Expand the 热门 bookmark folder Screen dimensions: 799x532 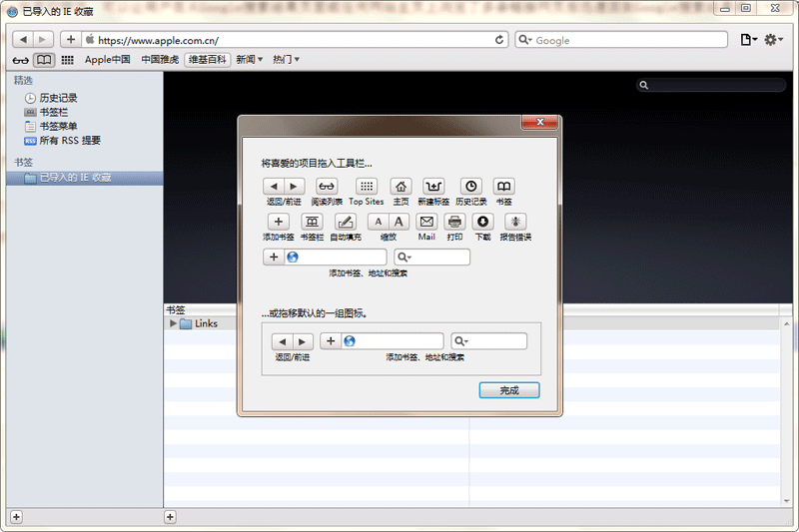tap(286, 60)
